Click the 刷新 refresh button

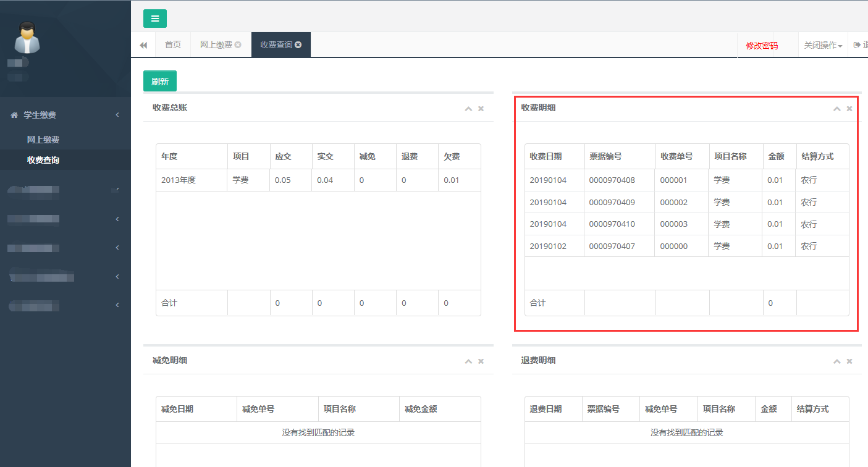(x=160, y=82)
